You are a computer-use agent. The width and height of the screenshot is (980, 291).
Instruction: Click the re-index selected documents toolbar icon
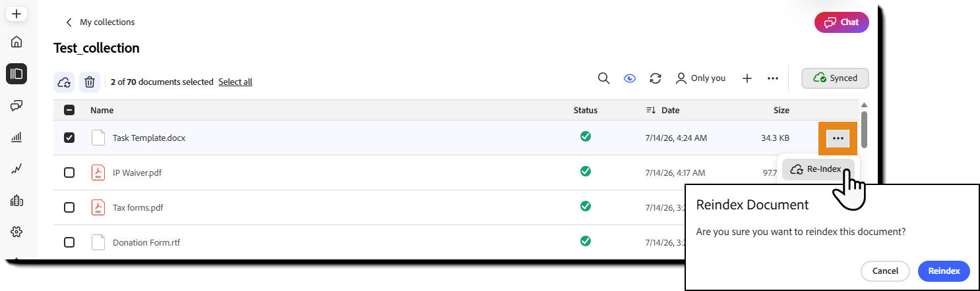click(64, 82)
